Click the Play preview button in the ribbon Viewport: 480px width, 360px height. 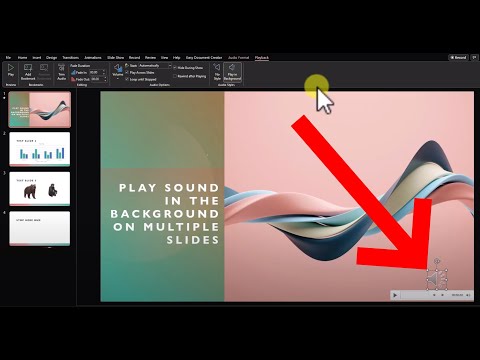11,71
